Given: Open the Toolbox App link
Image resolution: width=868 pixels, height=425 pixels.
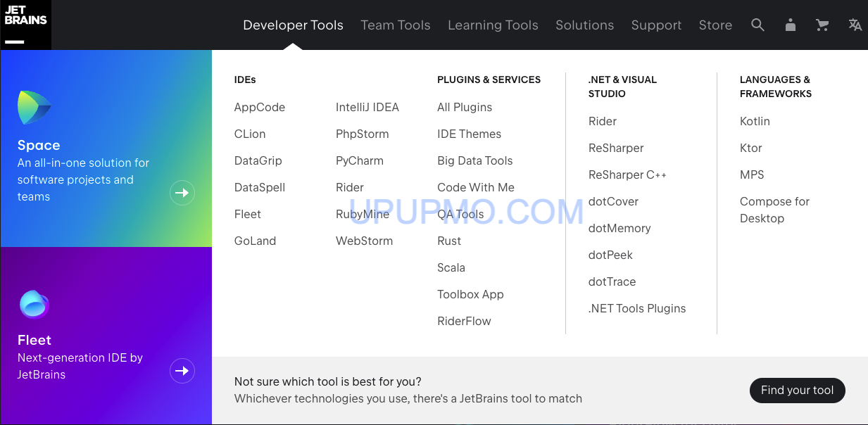Looking at the screenshot, I should click(470, 295).
